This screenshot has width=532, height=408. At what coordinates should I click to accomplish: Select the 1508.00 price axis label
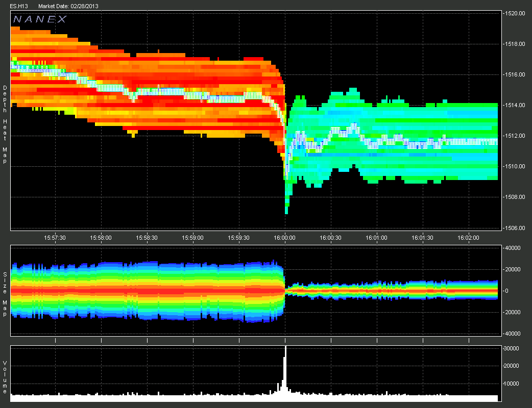[x=515, y=197]
